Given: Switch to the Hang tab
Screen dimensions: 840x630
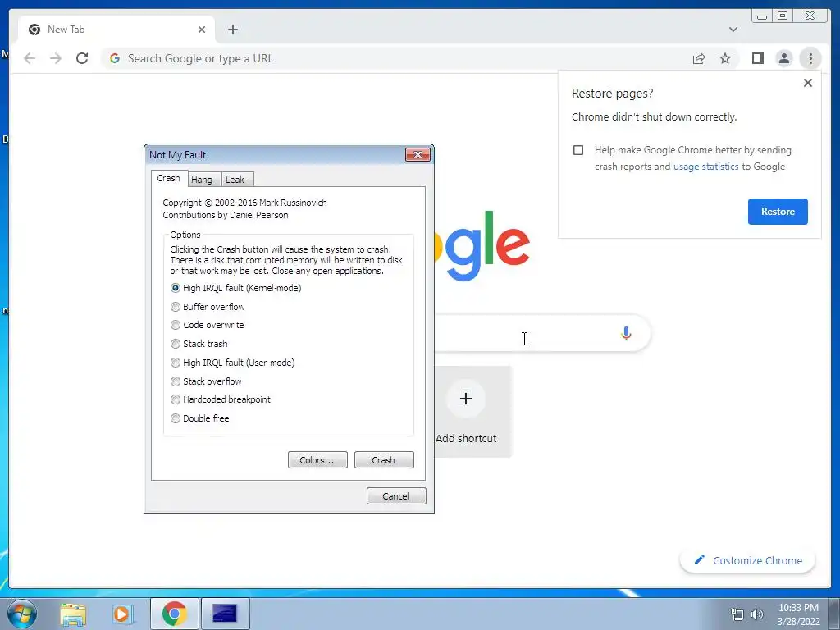Looking at the screenshot, I should [202, 180].
